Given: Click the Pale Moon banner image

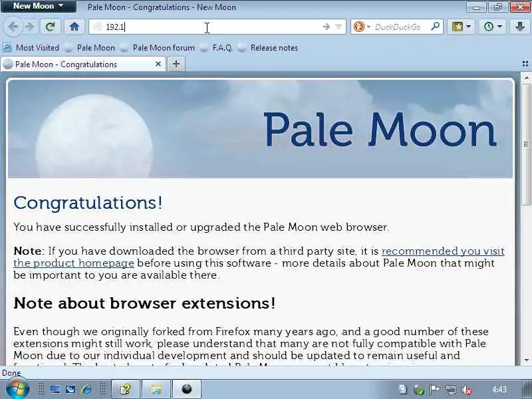Looking at the screenshot, I should [260, 129].
